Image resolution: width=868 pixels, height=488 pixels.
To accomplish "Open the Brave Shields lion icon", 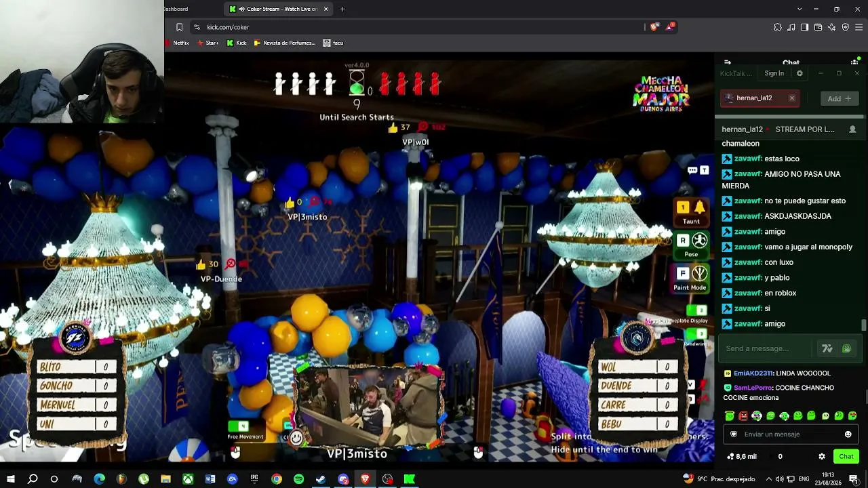I will [654, 27].
